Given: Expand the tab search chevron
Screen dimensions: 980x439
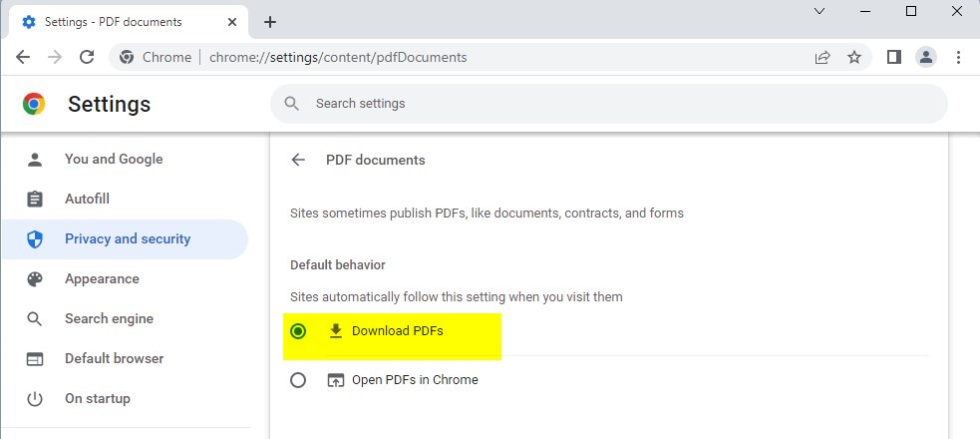Looking at the screenshot, I should [819, 11].
